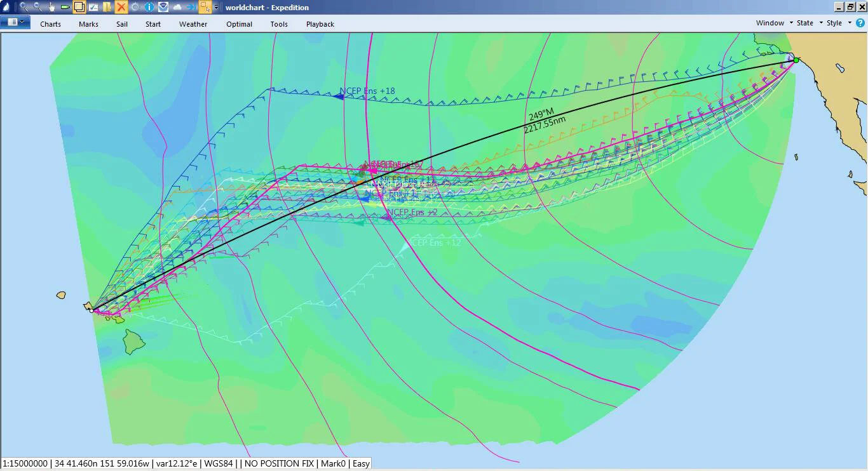Open the yellow folder icon
868x471 pixels.
pyautogui.click(x=107, y=7)
